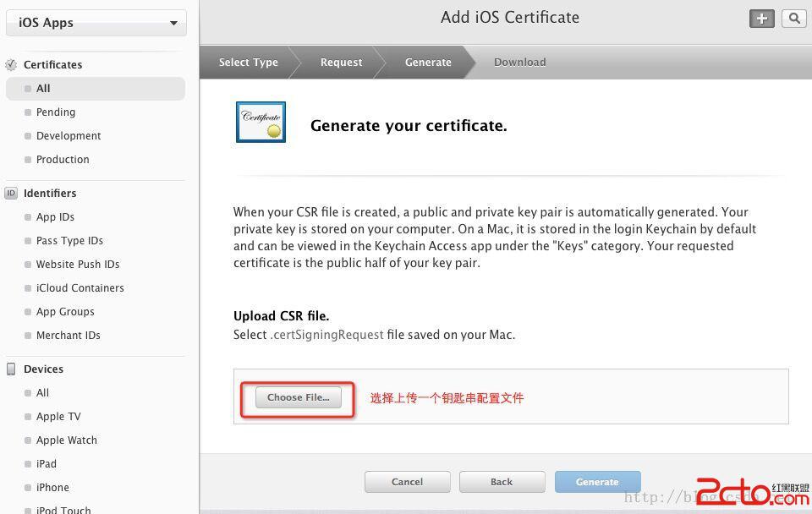The height and width of the screenshot is (514, 812).
Task: Open Apple Watch devices
Action: point(66,440)
